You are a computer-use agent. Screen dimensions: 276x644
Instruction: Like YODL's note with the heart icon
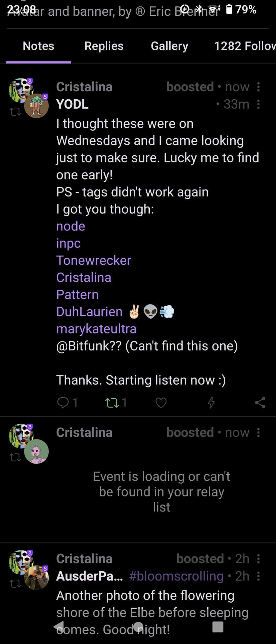(x=161, y=402)
